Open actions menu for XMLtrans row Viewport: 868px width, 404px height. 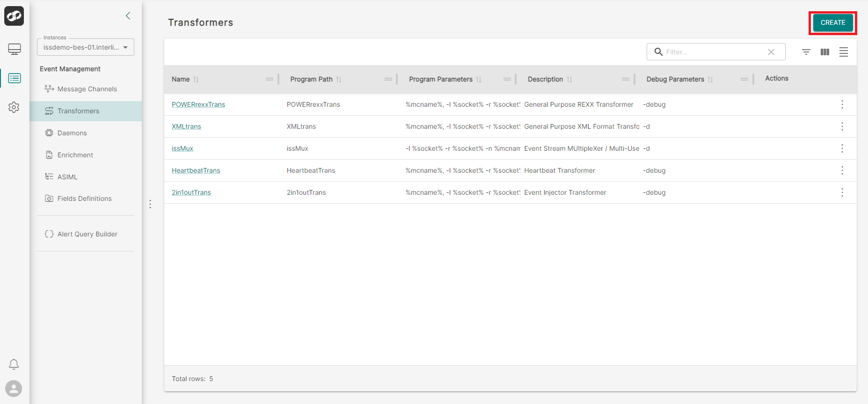pyautogui.click(x=842, y=126)
